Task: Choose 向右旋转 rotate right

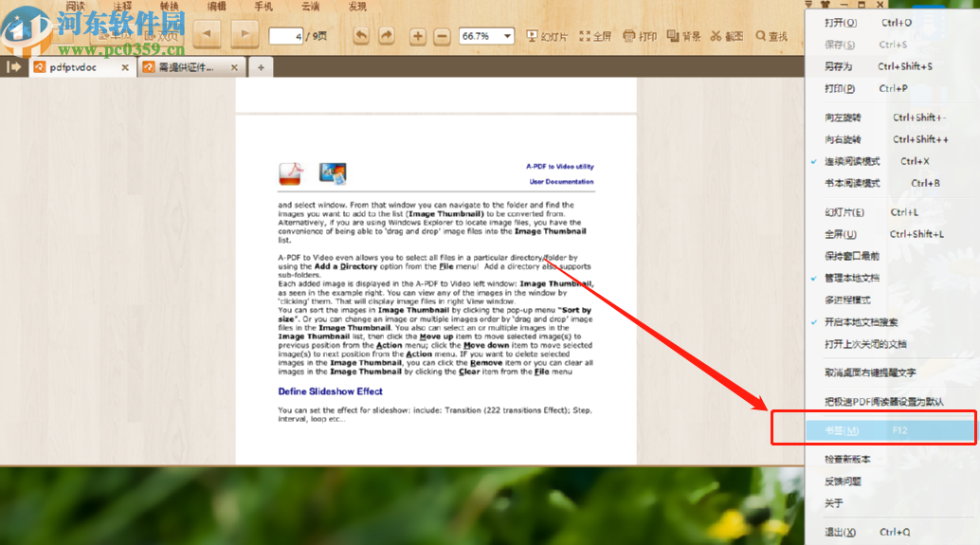Action: coord(891,139)
